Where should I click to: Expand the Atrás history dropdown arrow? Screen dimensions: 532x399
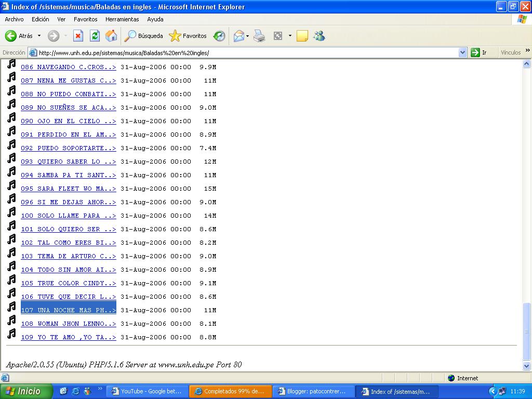[39, 36]
